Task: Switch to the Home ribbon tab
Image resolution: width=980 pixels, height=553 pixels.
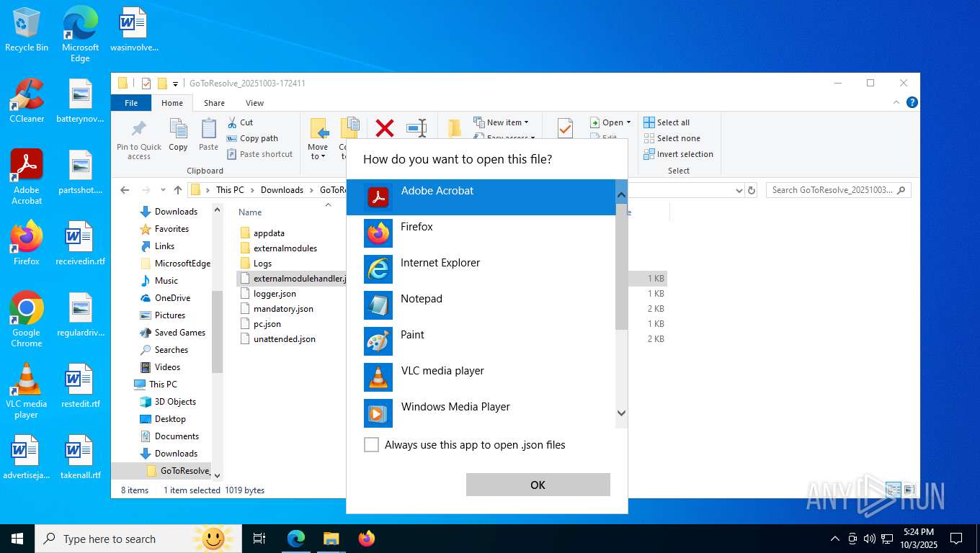Action: (172, 103)
